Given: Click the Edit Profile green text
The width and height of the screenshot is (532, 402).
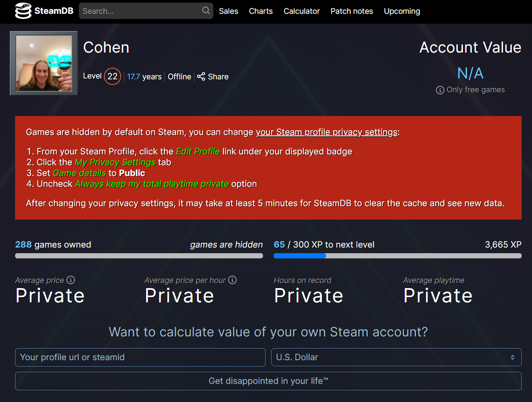Looking at the screenshot, I should coord(198,151).
